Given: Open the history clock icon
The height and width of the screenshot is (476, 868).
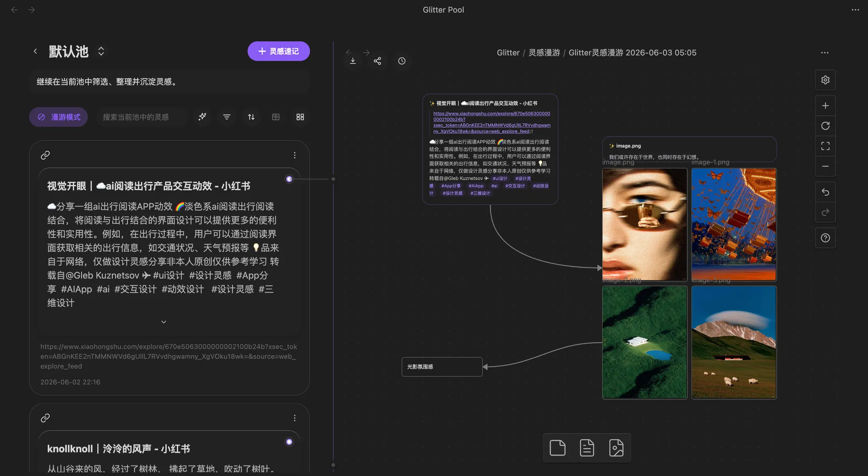Looking at the screenshot, I should click(x=402, y=61).
